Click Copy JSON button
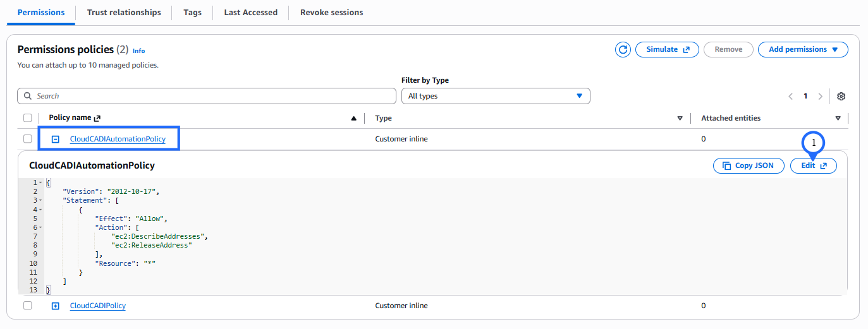868x329 pixels. 749,165
